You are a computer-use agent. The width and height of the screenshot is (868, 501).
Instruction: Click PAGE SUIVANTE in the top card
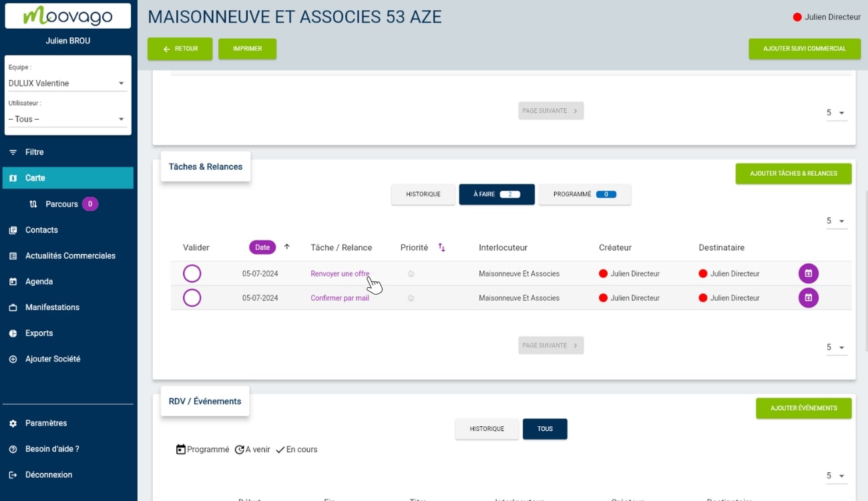coord(551,111)
